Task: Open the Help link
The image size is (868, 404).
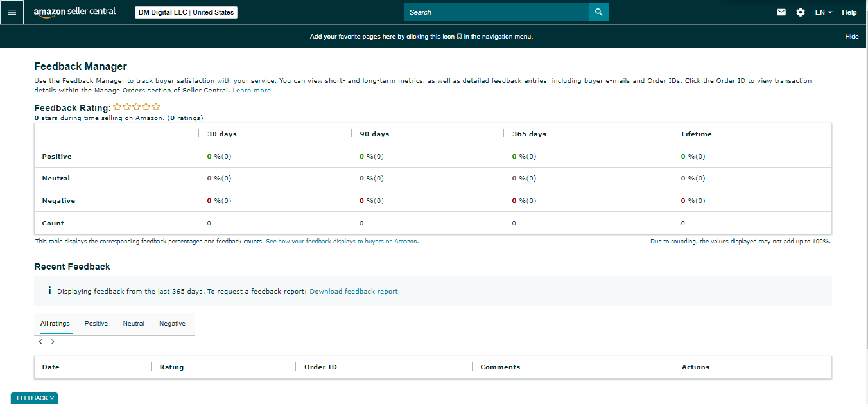Action: click(849, 12)
